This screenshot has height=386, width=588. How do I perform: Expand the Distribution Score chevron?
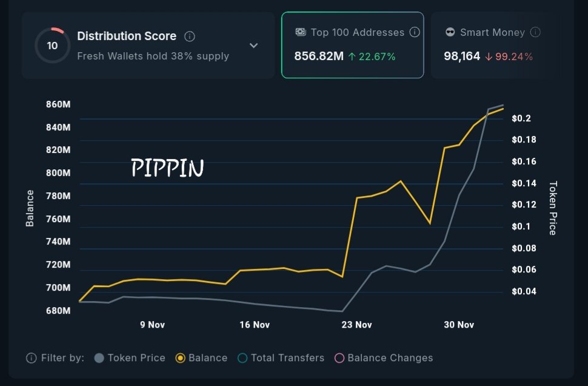(x=254, y=46)
